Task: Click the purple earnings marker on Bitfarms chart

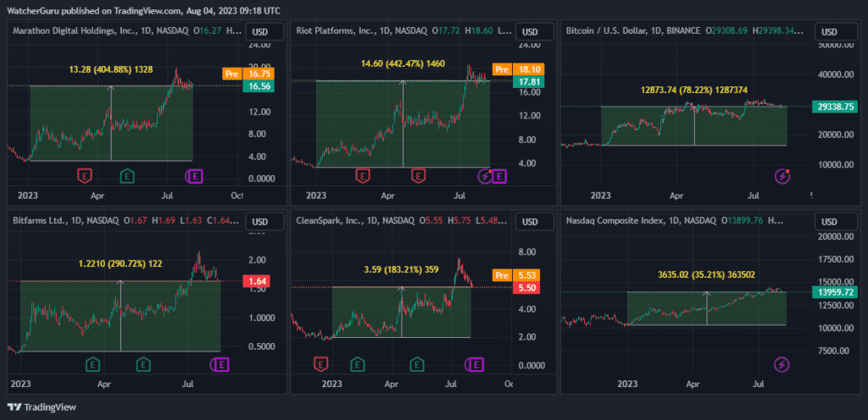Action: pyautogui.click(x=220, y=364)
